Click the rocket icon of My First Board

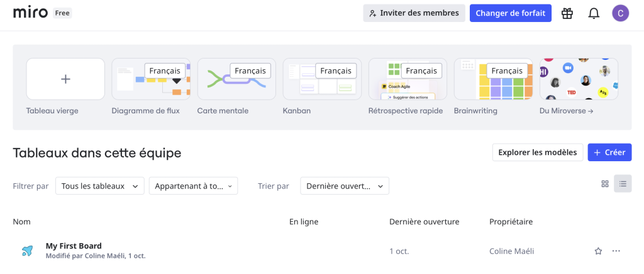tap(27, 251)
